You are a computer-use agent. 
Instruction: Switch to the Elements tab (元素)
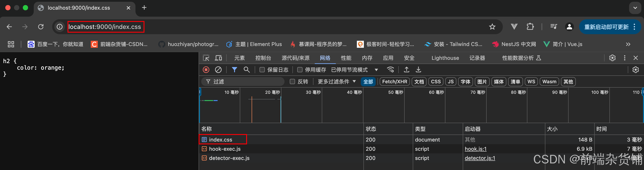pos(239,58)
